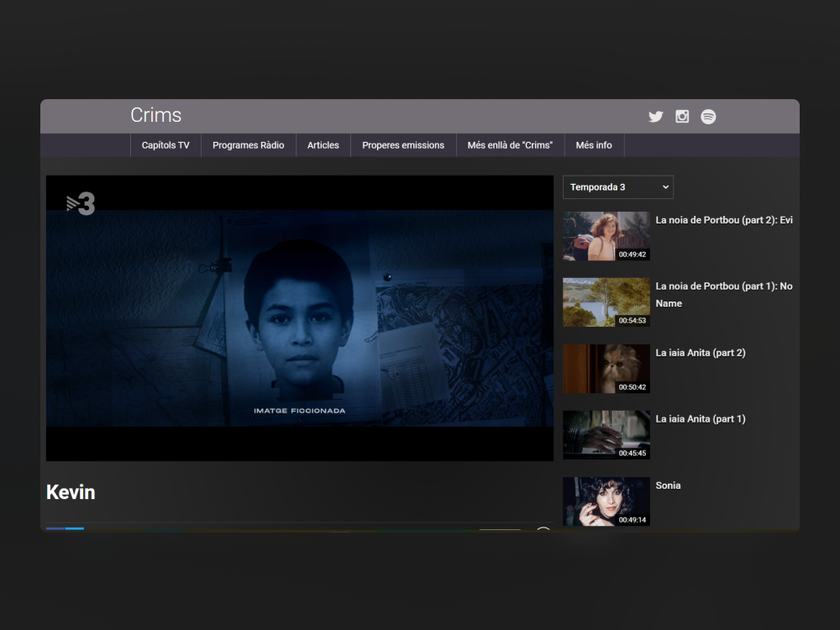
Task: Select La iaia Anita (part 2) thumbnail
Action: click(606, 369)
